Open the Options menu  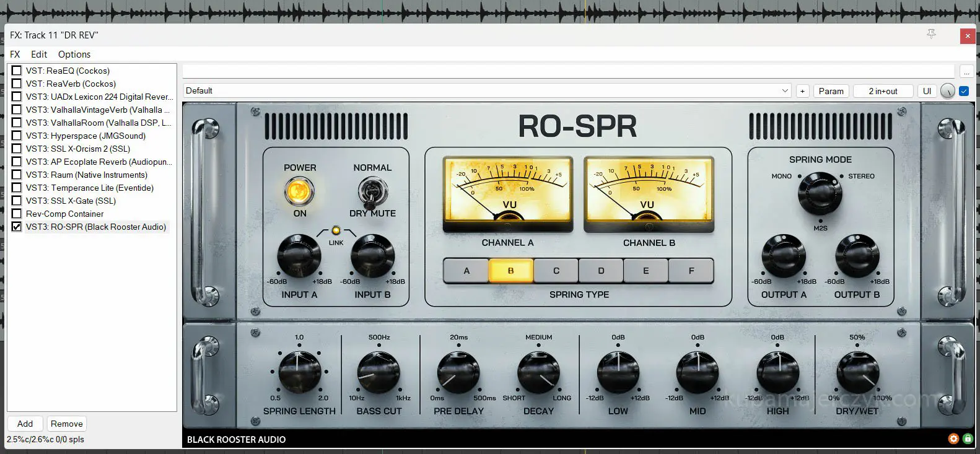[x=74, y=55]
